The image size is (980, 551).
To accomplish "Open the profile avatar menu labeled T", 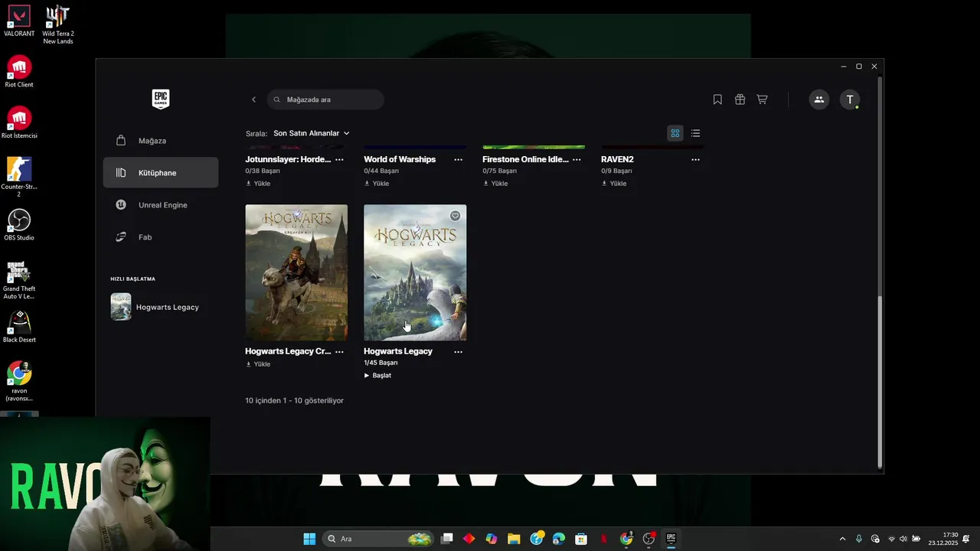I will pos(850,99).
